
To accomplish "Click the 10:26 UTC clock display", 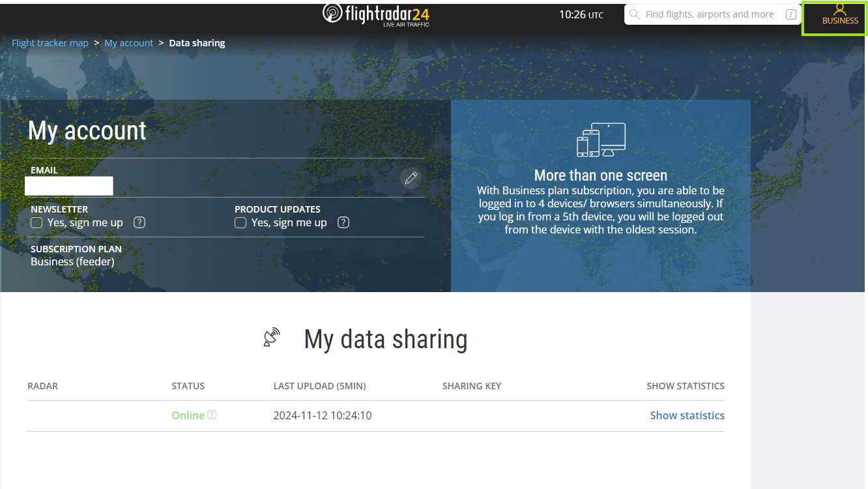I will (x=581, y=14).
